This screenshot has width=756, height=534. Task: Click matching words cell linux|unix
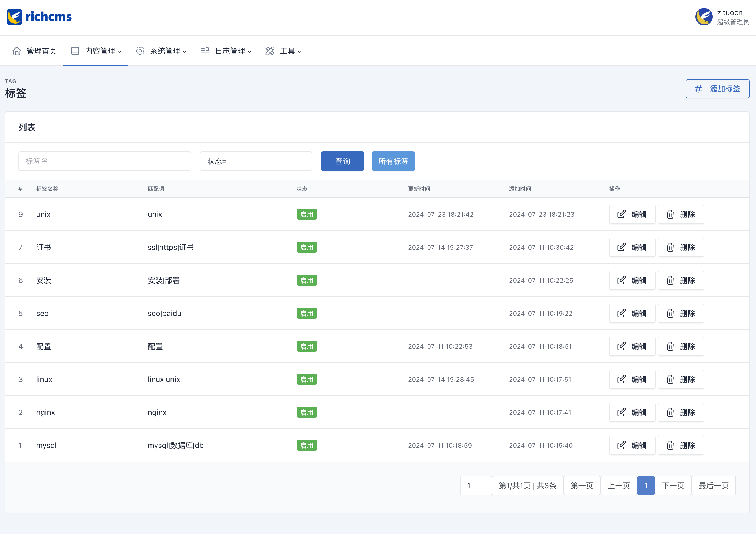tap(164, 379)
